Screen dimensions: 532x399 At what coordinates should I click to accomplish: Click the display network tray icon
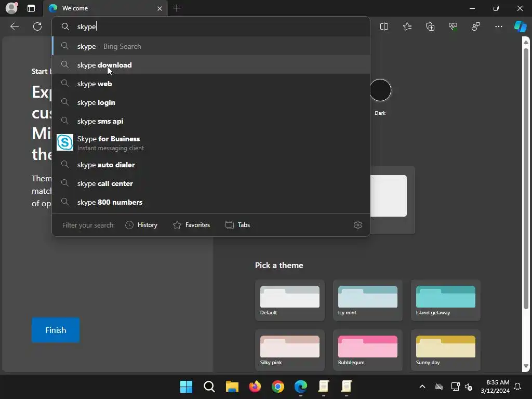pyautogui.click(x=455, y=387)
